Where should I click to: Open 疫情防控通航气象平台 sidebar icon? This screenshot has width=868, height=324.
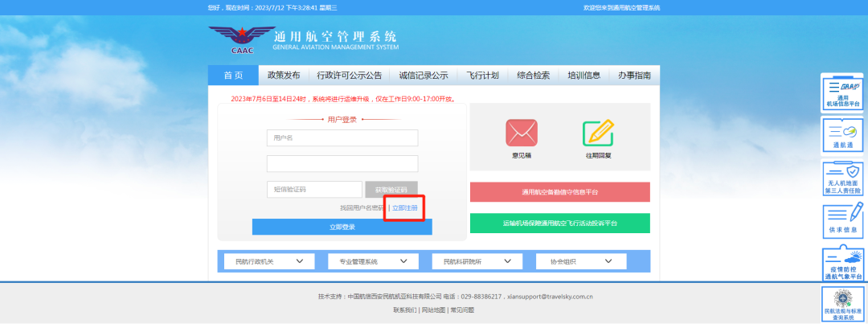point(843,264)
